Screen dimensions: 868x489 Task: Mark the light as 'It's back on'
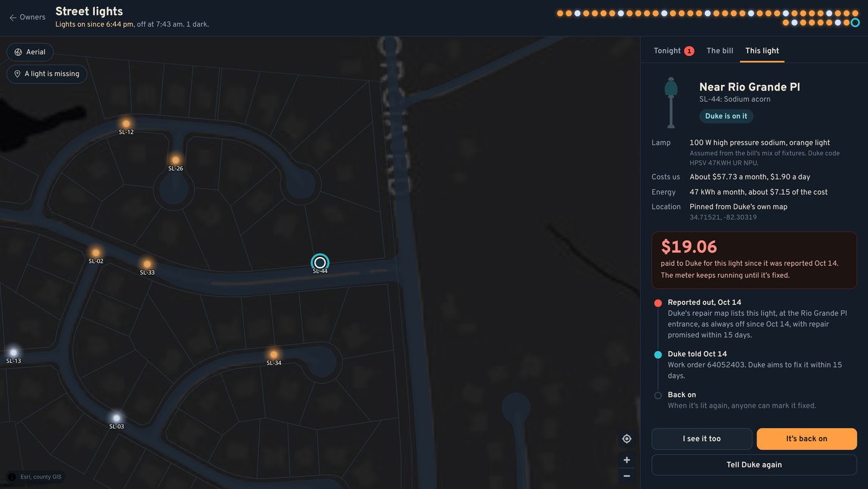807,439
